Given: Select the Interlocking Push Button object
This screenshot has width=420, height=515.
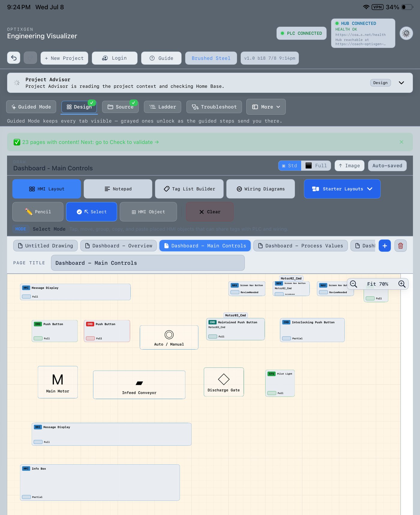Looking at the screenshot, I should coord(312,330).
